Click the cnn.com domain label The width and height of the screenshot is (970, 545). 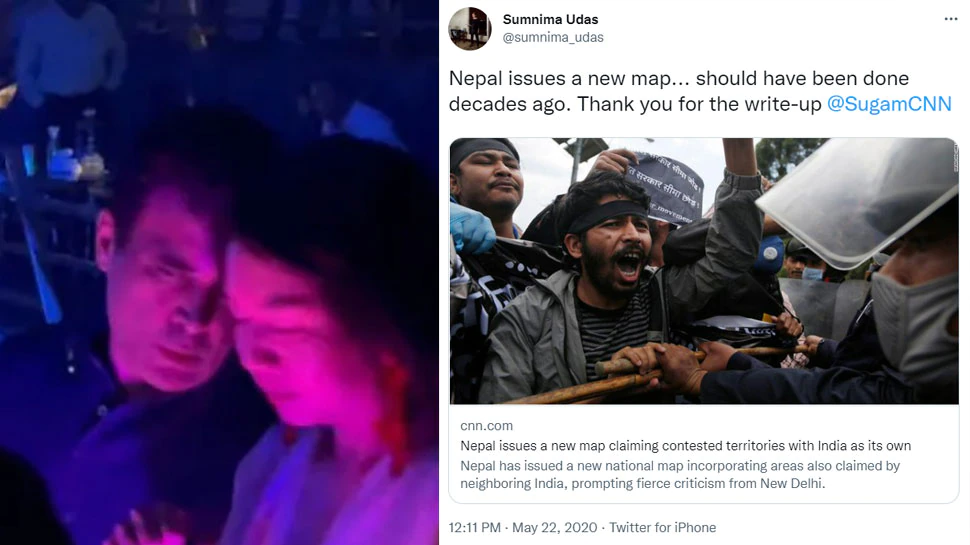pyautogui.click(x=486, y=426)
